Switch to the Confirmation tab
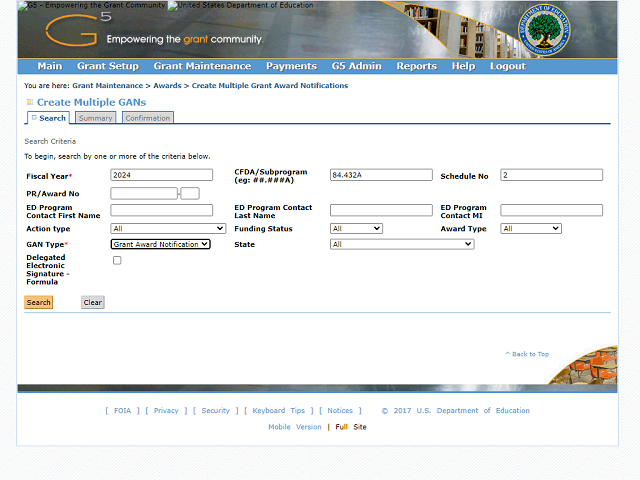The height and width of the screenshot is (480, 640). tap(148, 118)
